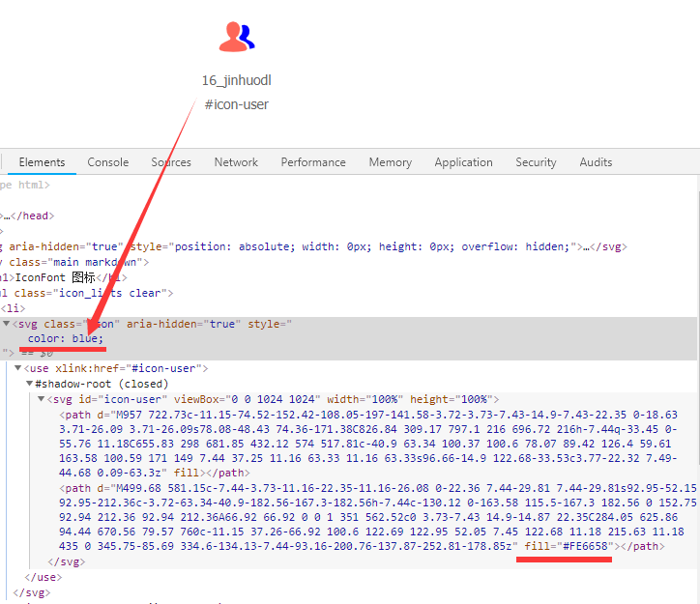Select the closing </use> tag row
Viewport: 700px width, 604px height.
tap(44, 577)
